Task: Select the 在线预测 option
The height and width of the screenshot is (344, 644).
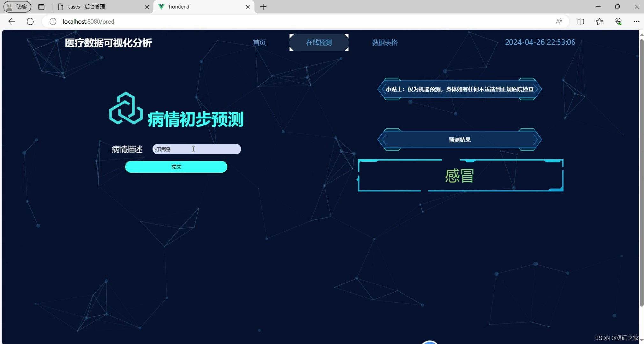Action: 318,42
